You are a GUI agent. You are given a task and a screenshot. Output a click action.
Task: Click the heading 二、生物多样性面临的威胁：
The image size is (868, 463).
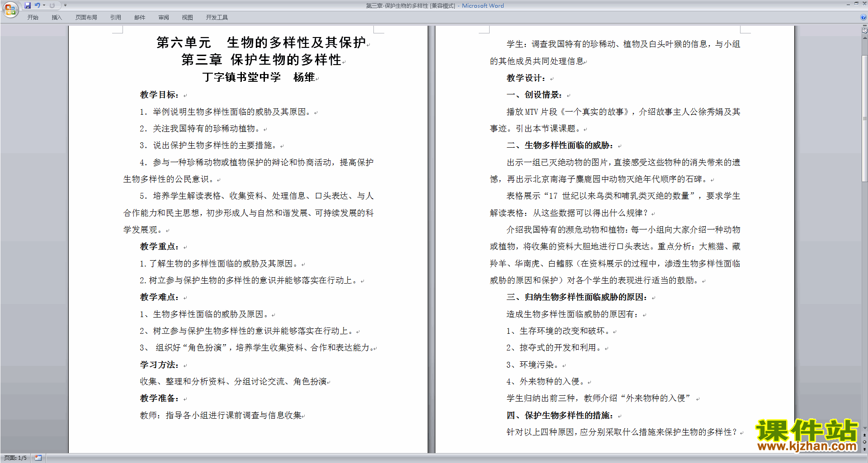click(x=560, y=145)
